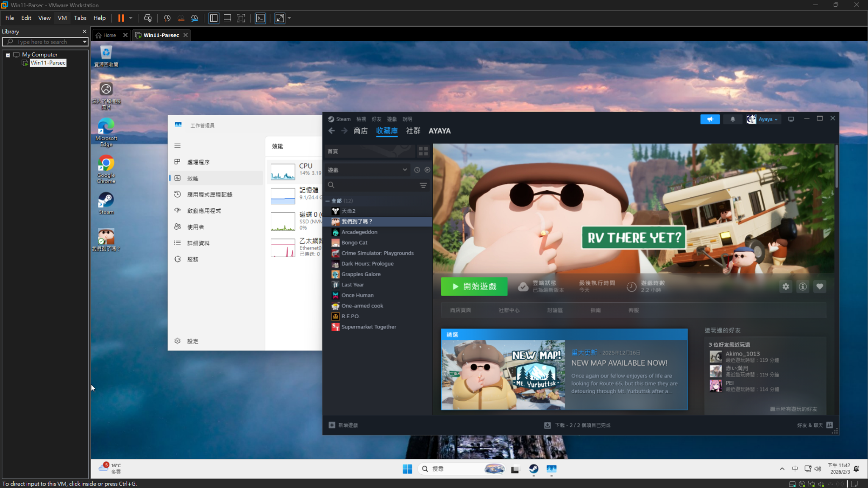Viewport: 868px width, 488px height.
Task: Toggle ready-to-play filter in library
Action: coord(427,170)
